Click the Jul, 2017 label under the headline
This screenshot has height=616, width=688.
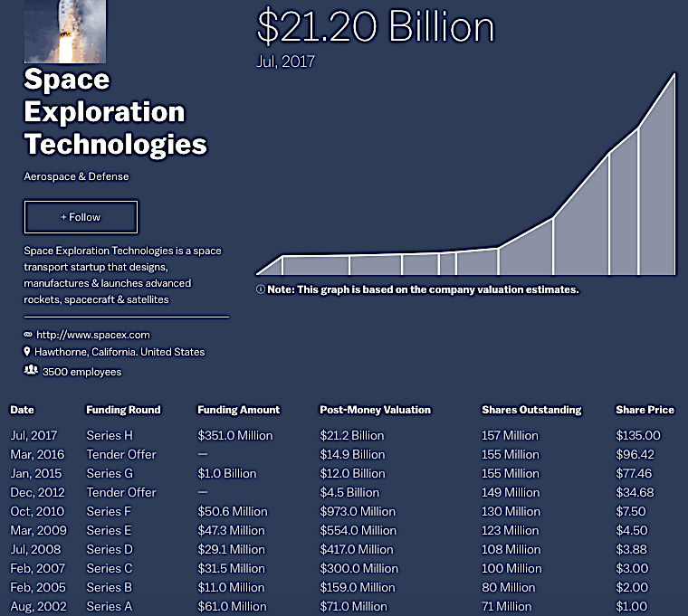click(x=286, y=62)
